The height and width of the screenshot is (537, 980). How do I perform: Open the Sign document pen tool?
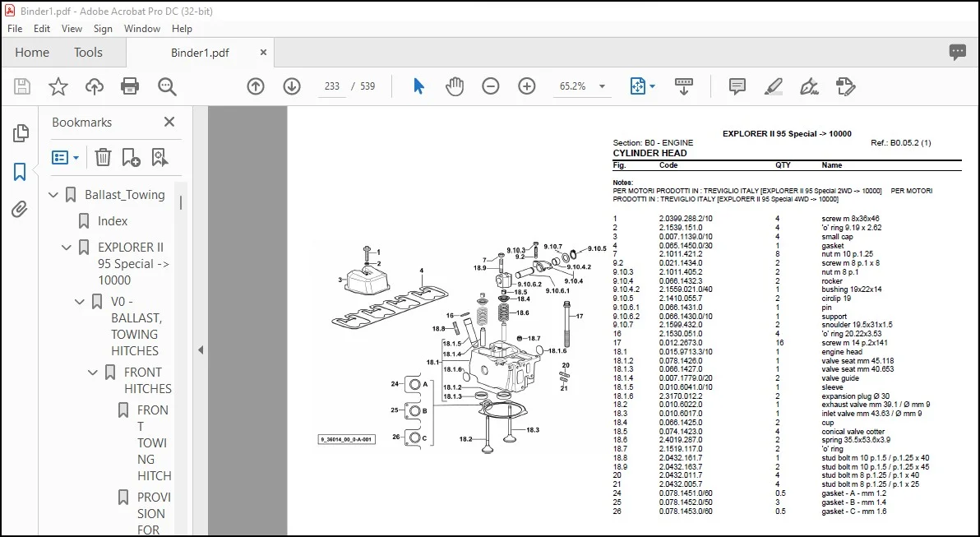[x=809, y=86]
